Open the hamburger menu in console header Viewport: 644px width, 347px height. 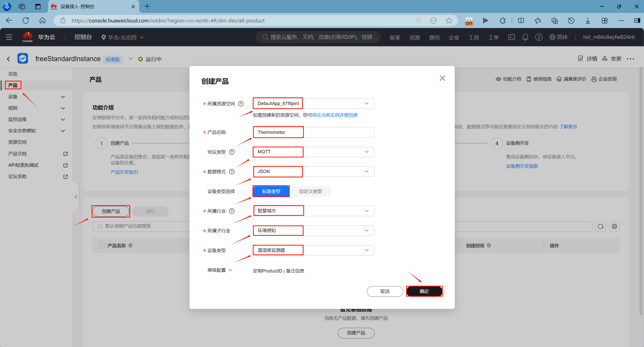(x=9, y=37)
